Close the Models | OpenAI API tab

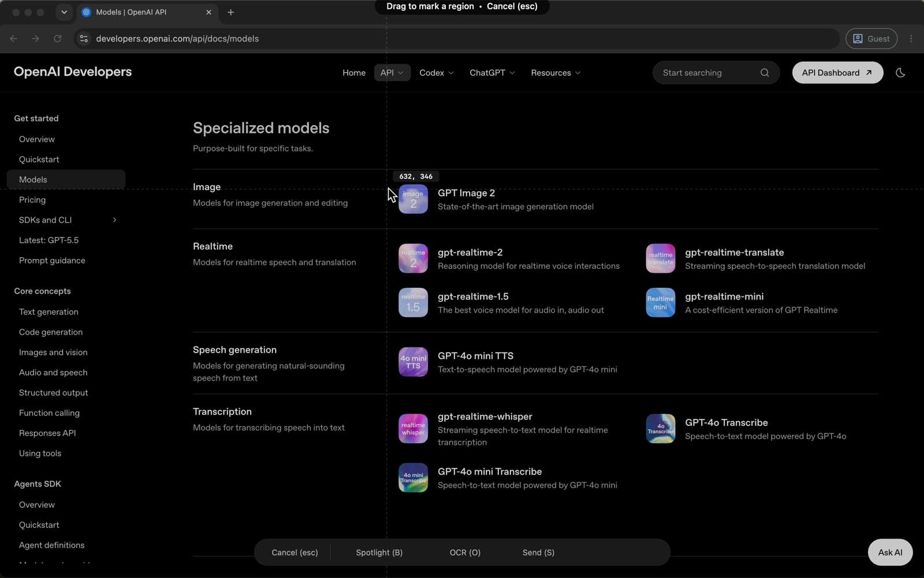208,12
